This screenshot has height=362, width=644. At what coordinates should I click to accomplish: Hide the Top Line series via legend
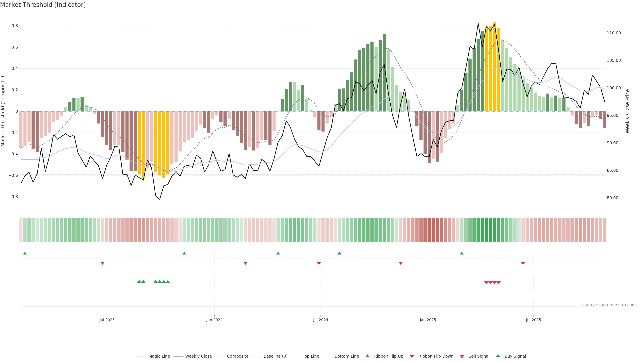pyautogui.click(x=311, y=356)
